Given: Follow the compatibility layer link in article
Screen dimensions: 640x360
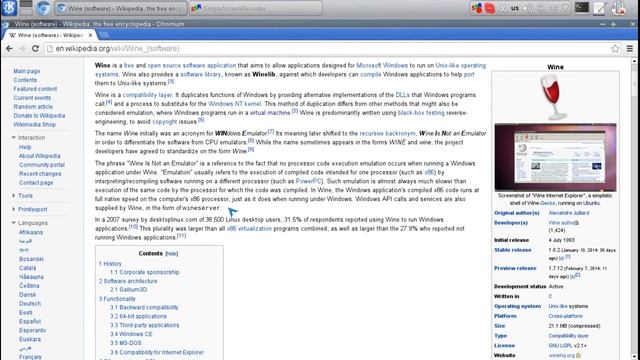Looking at the screenshot, I should coord(147,95).
